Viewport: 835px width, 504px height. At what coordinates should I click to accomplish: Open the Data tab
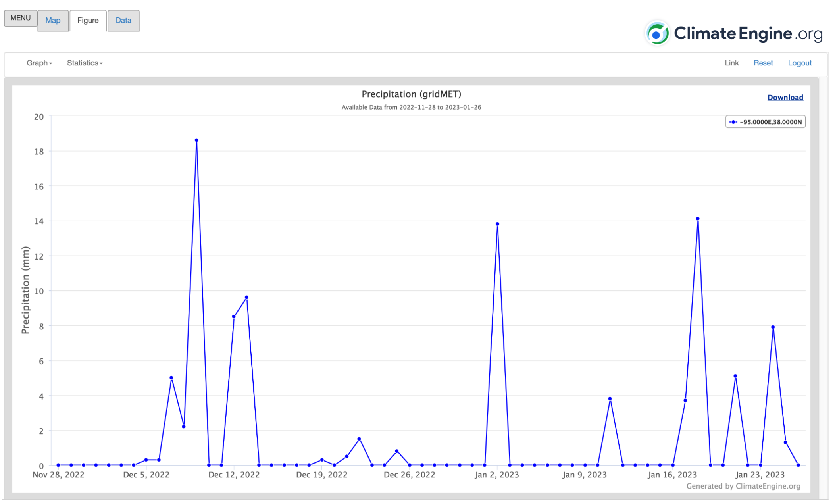pos(123,21)
